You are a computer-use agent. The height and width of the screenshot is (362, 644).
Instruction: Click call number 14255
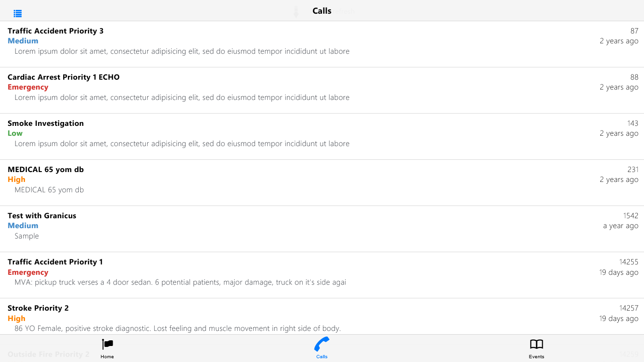tap(629, 262)
